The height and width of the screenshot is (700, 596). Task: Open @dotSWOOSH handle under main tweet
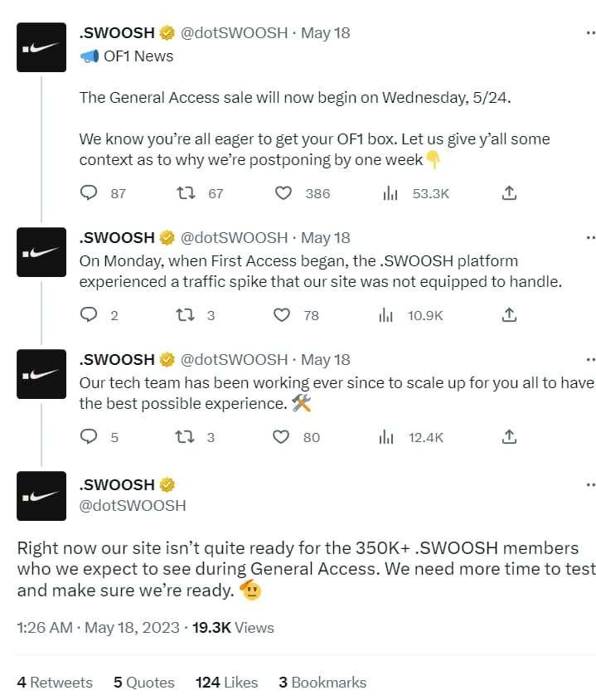(x=133, y=505)
